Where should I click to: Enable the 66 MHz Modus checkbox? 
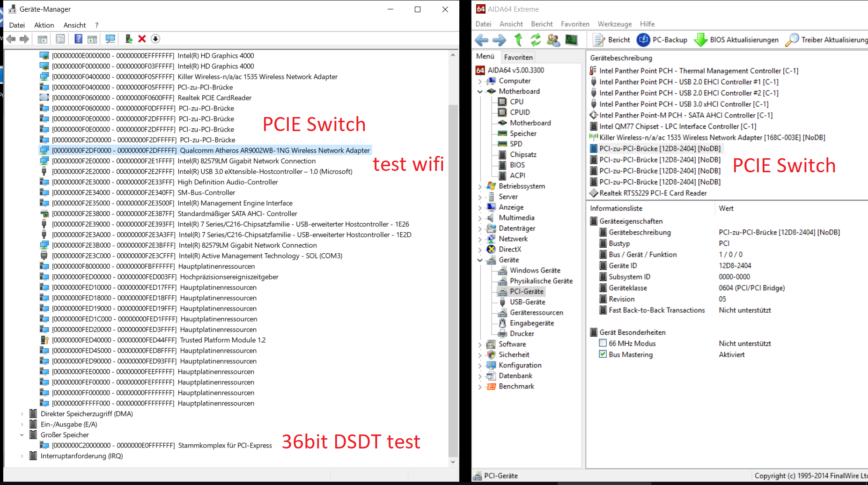pyautogui.click(x=603, y=343)
